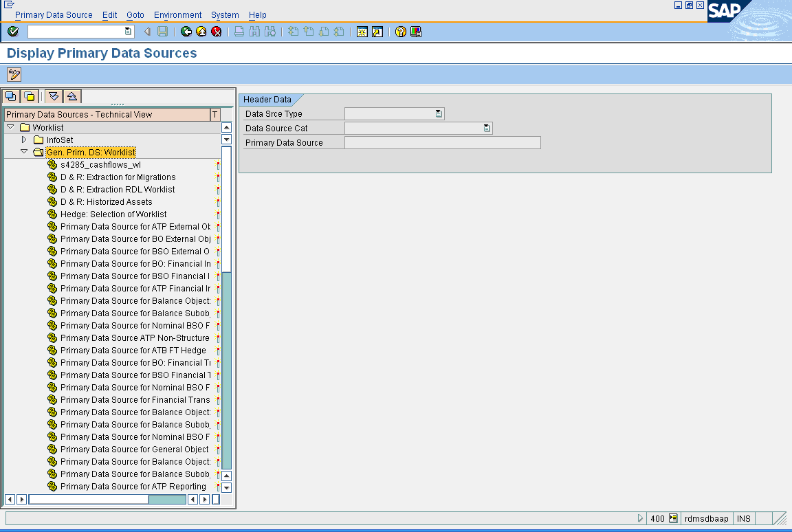Viewport: 792px width, 532px height.
Task: Collapse the Gen. Prim. DS: Worklist node
Action: [23, 152]
